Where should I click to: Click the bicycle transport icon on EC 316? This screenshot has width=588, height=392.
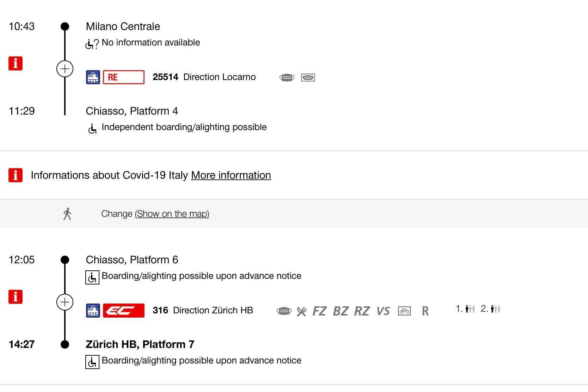point(404,311)
